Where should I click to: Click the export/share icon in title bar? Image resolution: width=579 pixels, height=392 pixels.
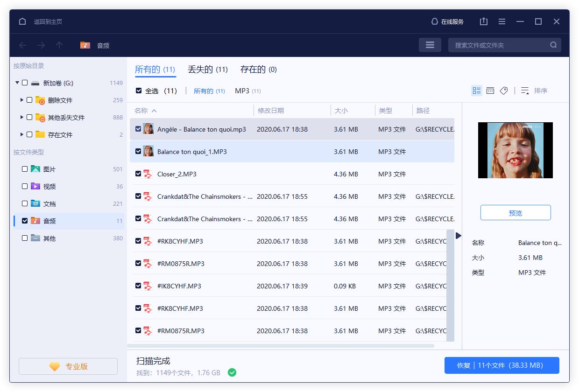(483, 21)
